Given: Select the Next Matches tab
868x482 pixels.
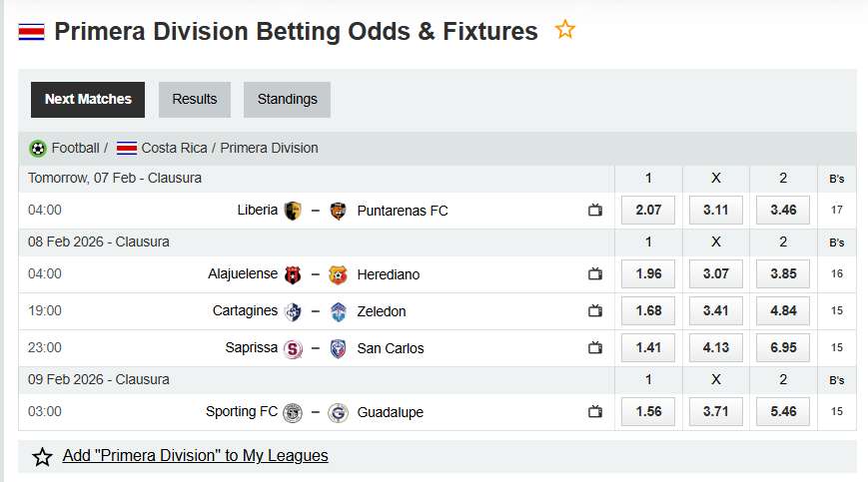Looking at the screenshot, I should [88, 100].
